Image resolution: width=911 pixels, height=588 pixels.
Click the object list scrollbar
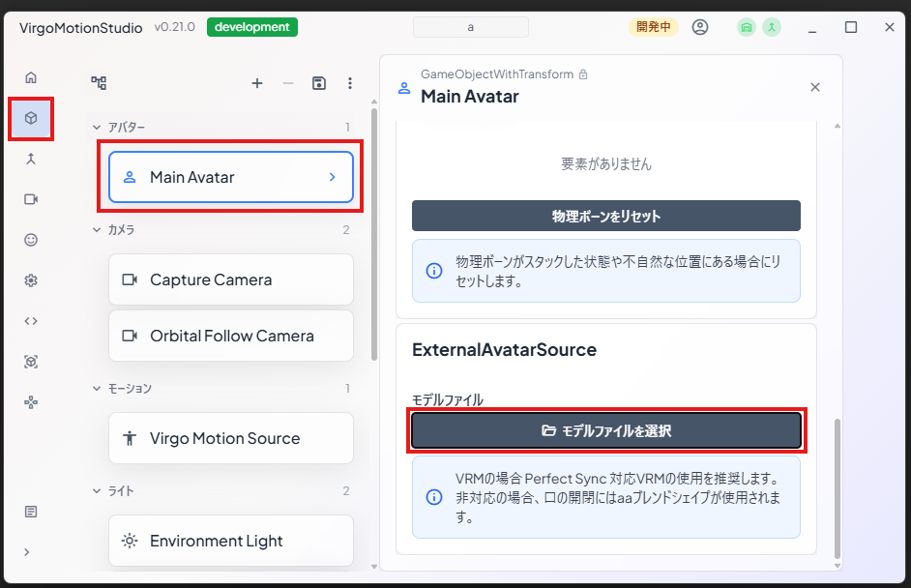point(374,234)
